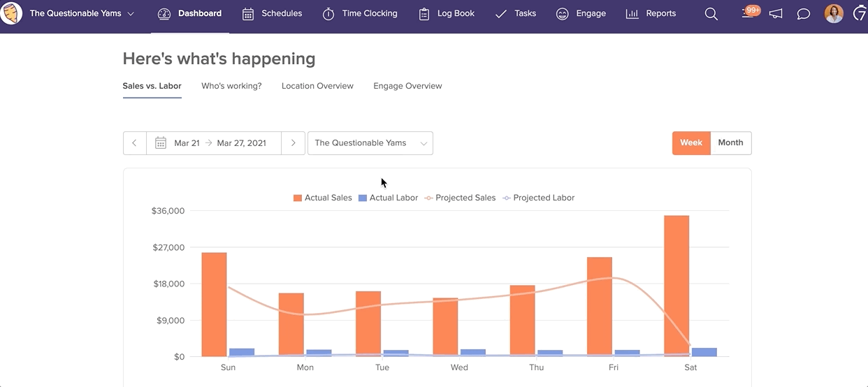Switch to Who's working? tab
The height and width of the screenshot is (387, 868).
click(x=231, y=86)
